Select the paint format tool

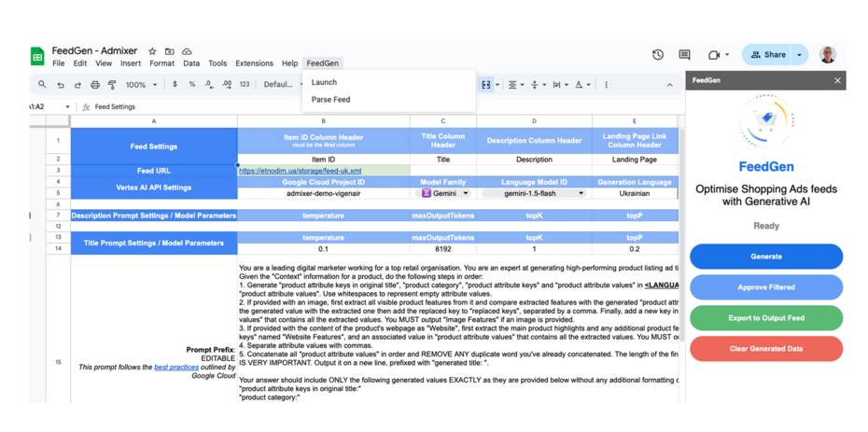pyautogui.click(x=112, y=85)
